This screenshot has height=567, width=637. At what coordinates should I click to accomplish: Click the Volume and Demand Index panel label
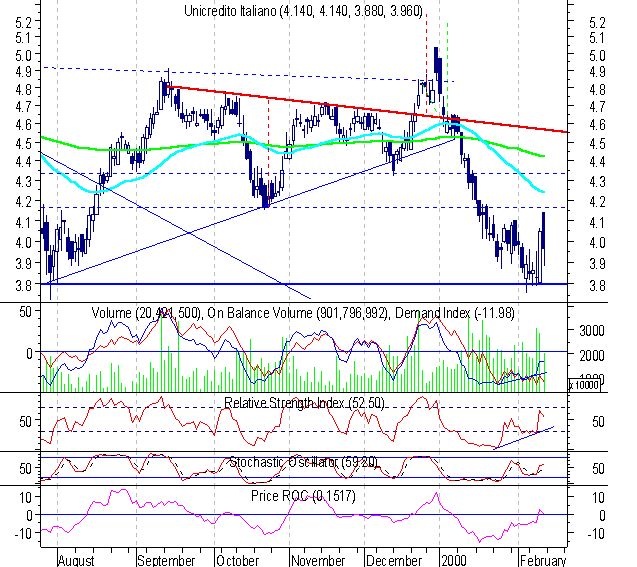point(303,313)
